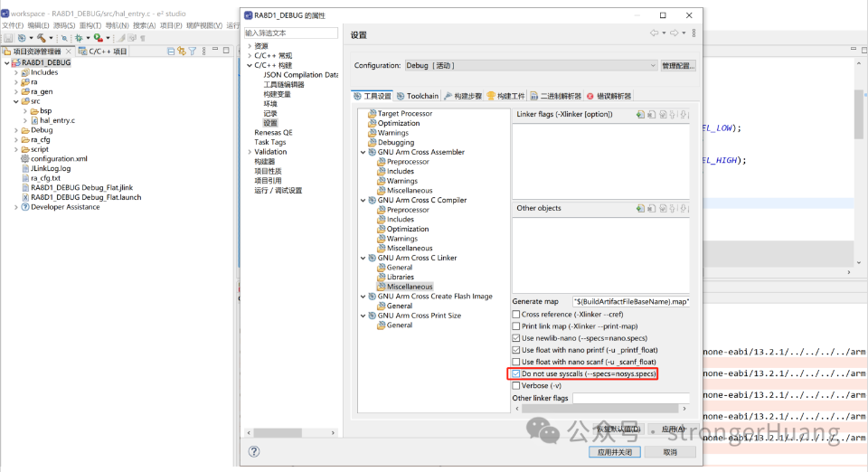
Task: Open the Project Explorer view menu dots
Action: (203, 51)
